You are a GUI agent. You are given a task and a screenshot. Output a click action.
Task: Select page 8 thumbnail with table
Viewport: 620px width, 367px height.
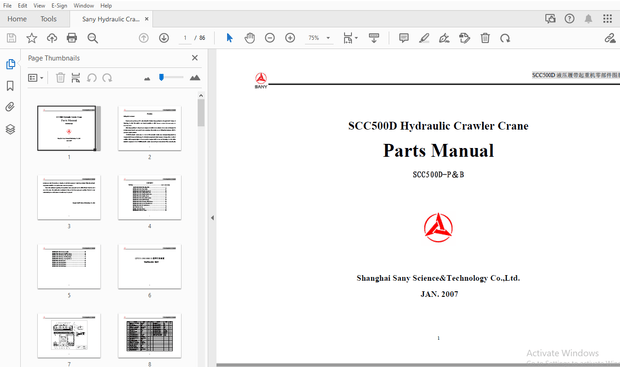(149, 336)
